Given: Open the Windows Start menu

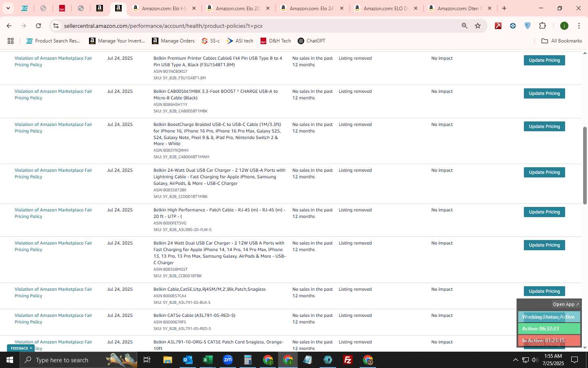Looking at the screenshot, I should (10, 360).
